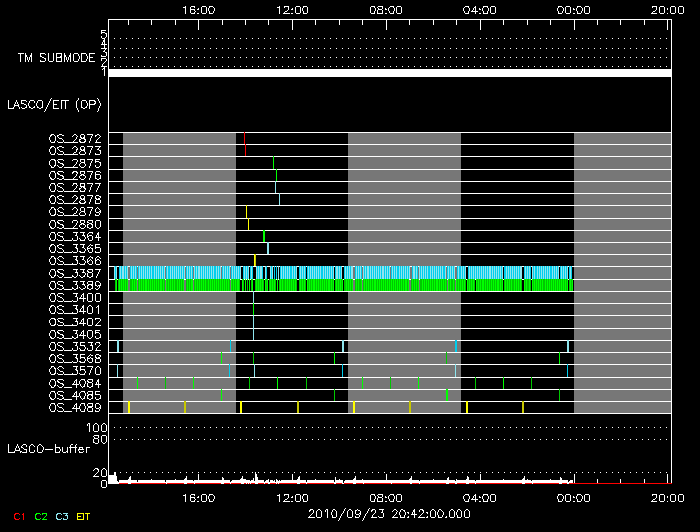Click the red marker in the OS_2872 row
Image resolution: width=700 pixels, height=532 pixels.
click(244, 138)
